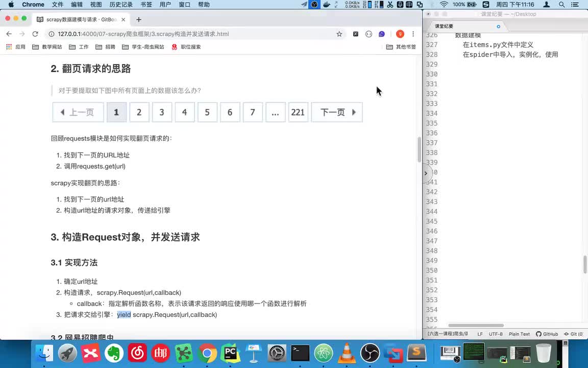Viewport: 588px width, 368px height.
Task: Open Finder from the Dock
Action: pos(44,353)
